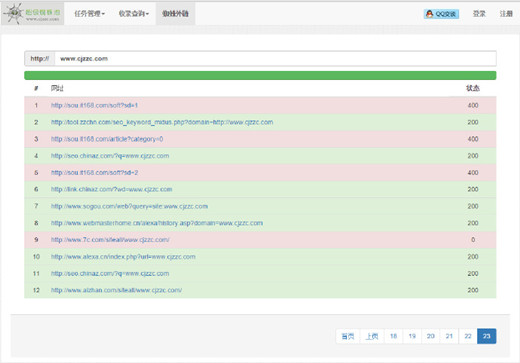520x363 pixels.
Task: Select the 蜘蛛外链 tab
Action: point(175,14)
